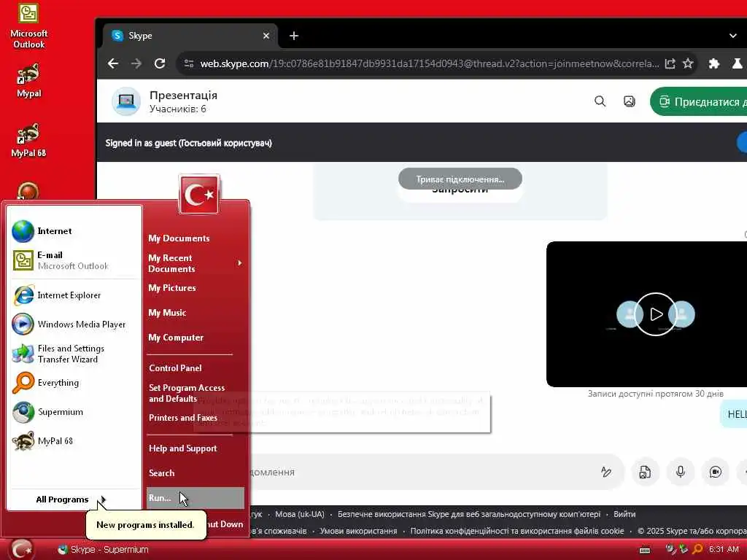Click Мова (uk-UA) footer link
747x560 pixels.
pos(300,514)
